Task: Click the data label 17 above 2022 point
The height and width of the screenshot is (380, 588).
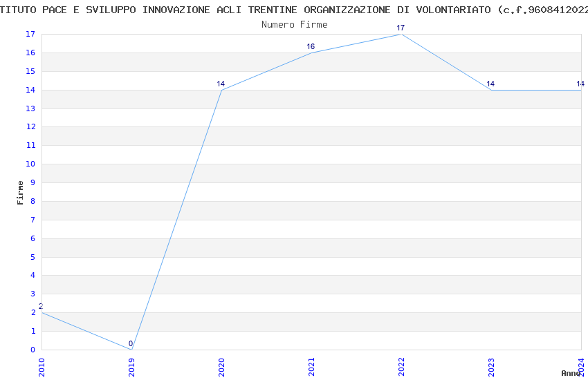Action: pos(401,28)
